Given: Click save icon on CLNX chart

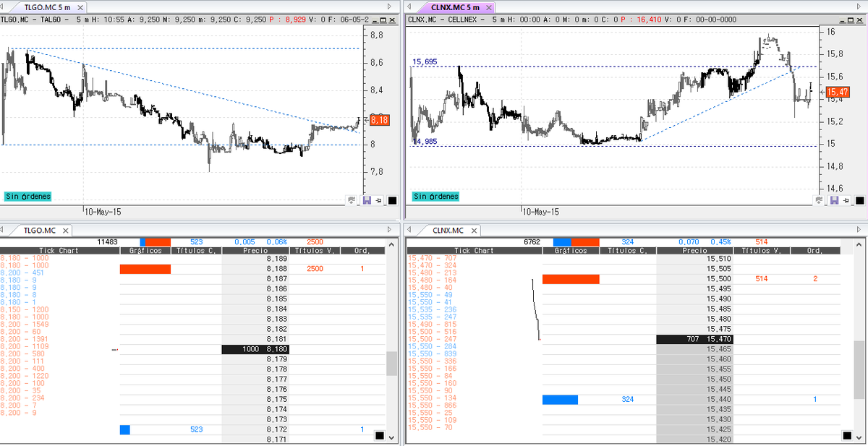Looking at the screenshot, I should coord(833,200).
